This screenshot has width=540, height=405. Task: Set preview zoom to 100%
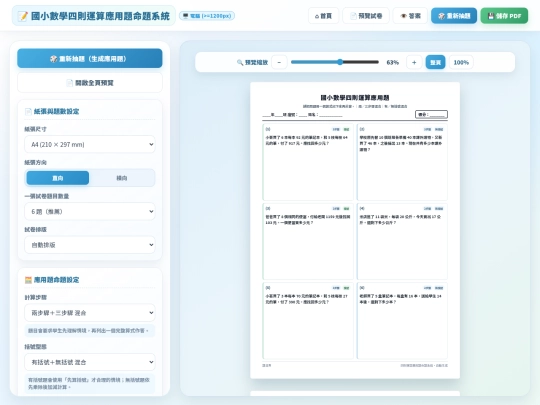point(461,62)
